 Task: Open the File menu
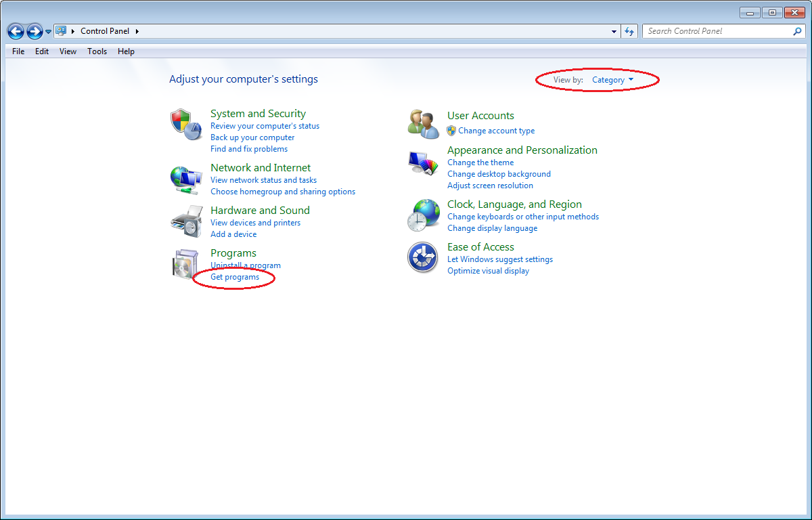point(18,51)
